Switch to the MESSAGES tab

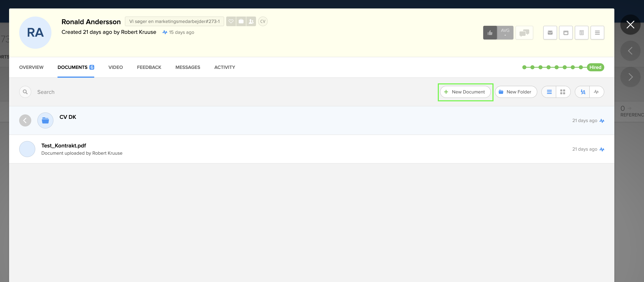coord(188,67)
